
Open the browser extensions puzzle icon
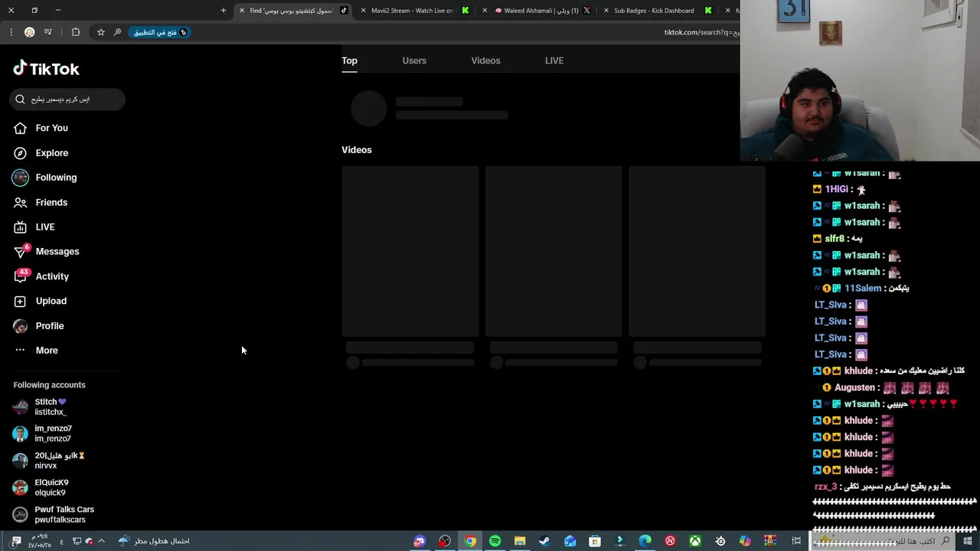tap(75, 32)
